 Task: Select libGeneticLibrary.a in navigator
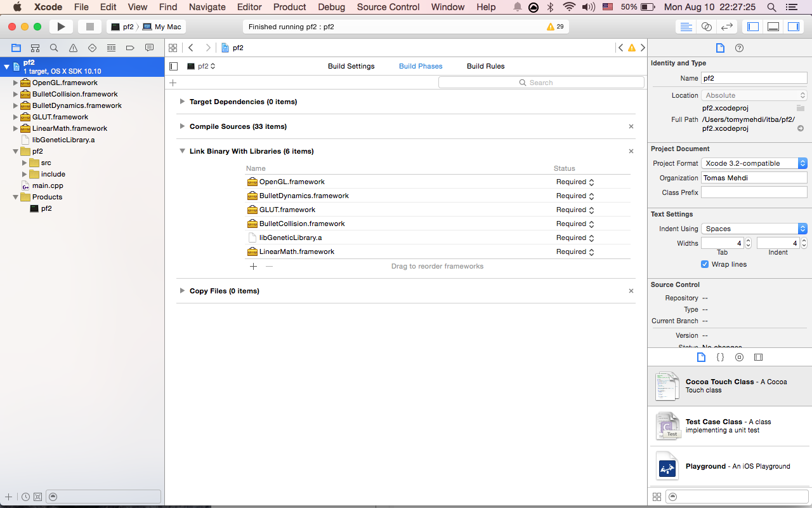63,140
